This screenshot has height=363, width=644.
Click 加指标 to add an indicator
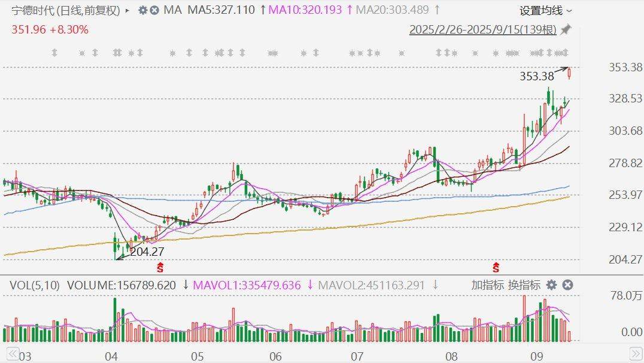pyautogui.click(x=487, y=285)
